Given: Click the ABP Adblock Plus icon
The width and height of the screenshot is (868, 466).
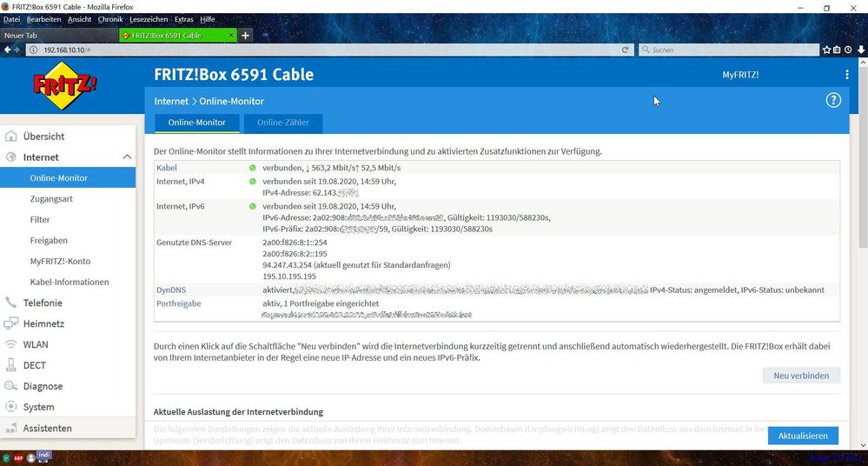Looking at the screenshot, I should pos(18,457).
